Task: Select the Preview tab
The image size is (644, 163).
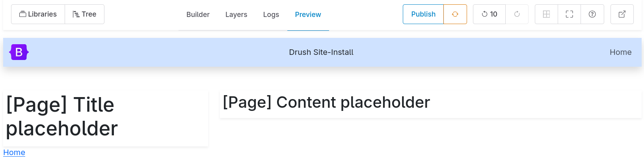Action: coord(308,15)
